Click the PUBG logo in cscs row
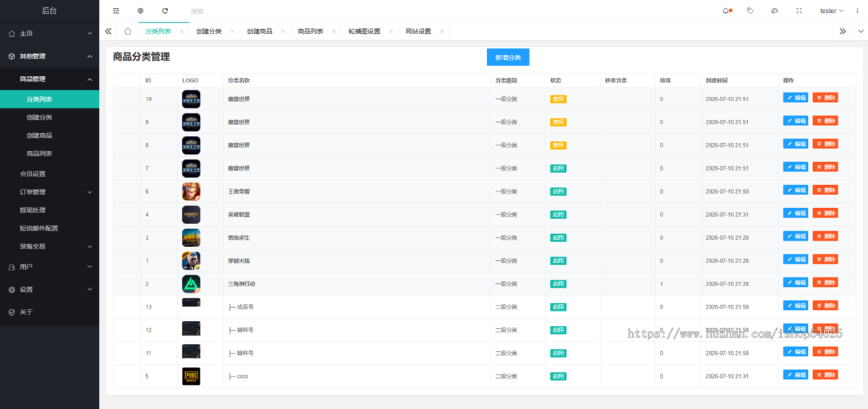Image resolution: width=868 pixels, height=409 pixels. (x=191, y=376)
